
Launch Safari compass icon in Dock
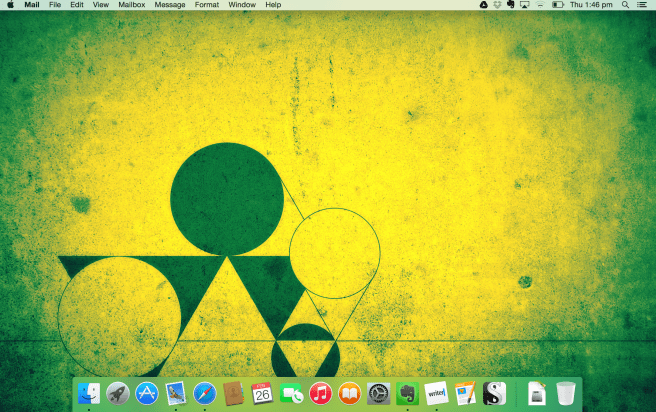[x=205, y=394]
